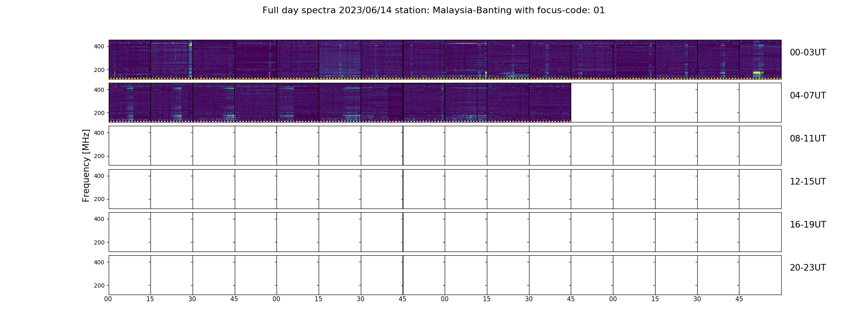Click the Frequency [MHz] axis label
Image resolution: width=868 pixels, height=331 pixels.
tap(86, 165)
